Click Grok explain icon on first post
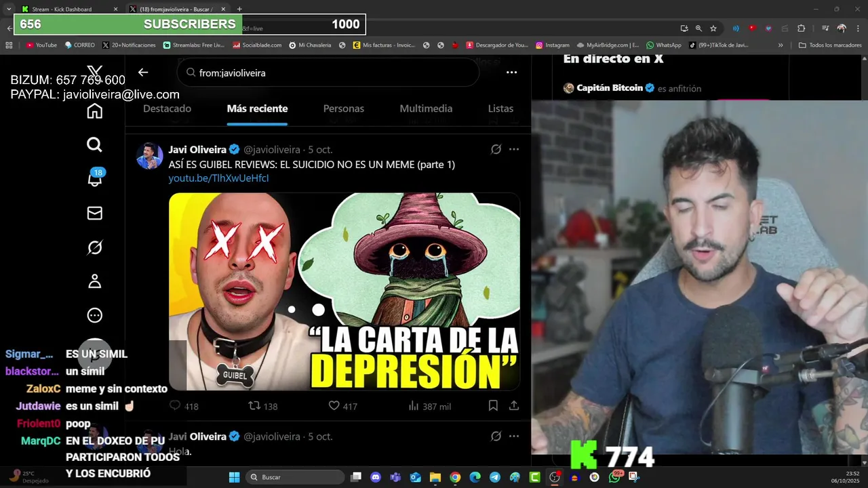868x488 pixels. coord(496,149)
